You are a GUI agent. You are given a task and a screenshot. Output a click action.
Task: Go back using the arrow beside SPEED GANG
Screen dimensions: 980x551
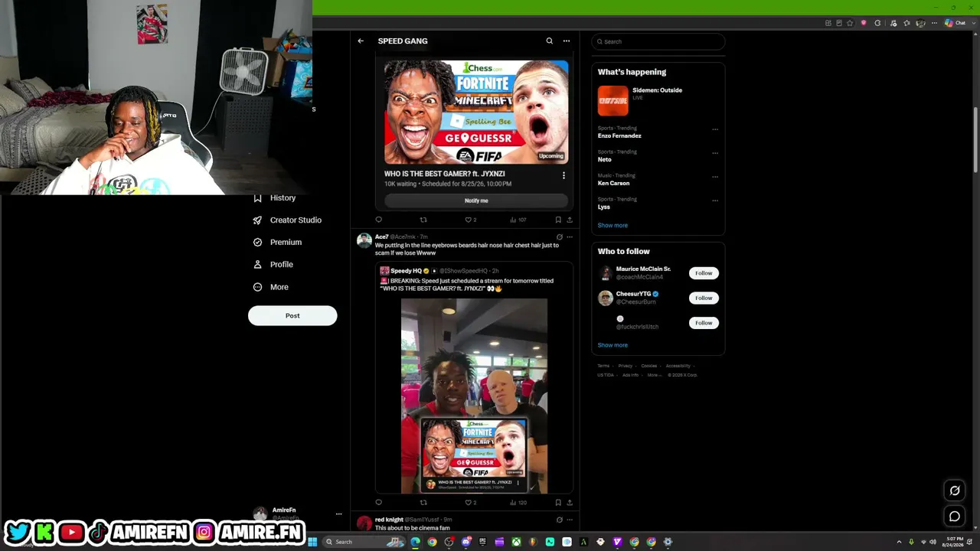point(361,41)
